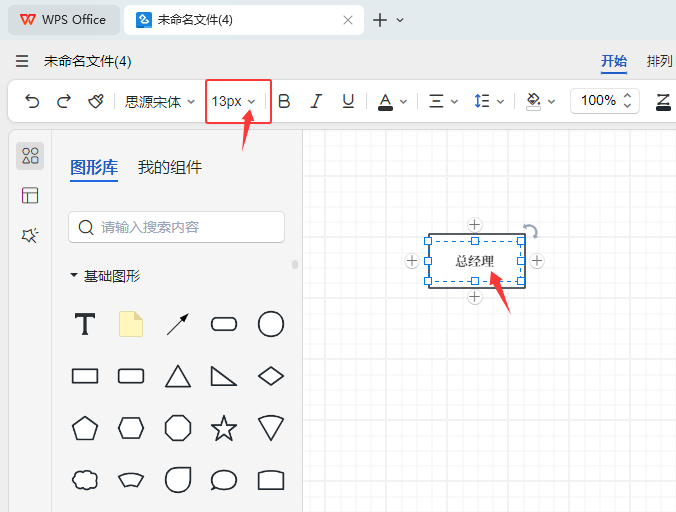Switch to the 开始 tab

pyautogui.click(x=614, y=61)
